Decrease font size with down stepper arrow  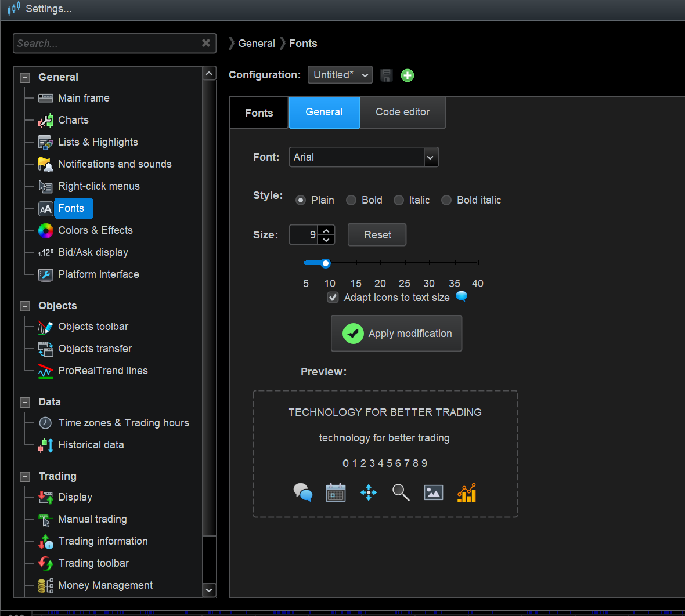tap(326, 240)
